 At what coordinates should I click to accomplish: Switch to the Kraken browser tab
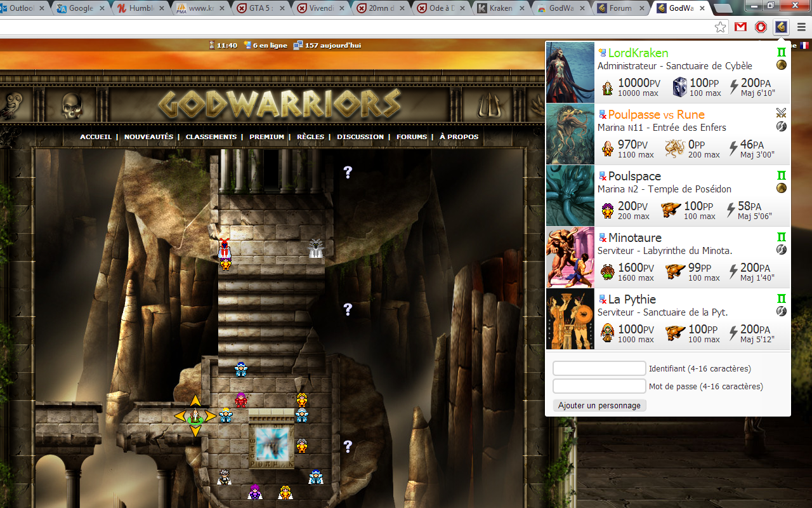[x=501, y=8]
